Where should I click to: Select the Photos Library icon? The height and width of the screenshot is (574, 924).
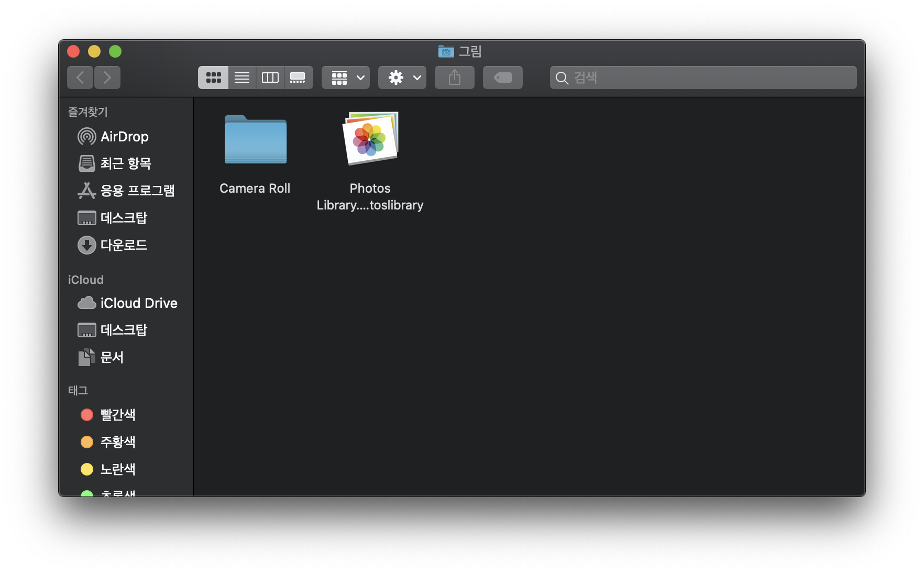tap(371, 138)
